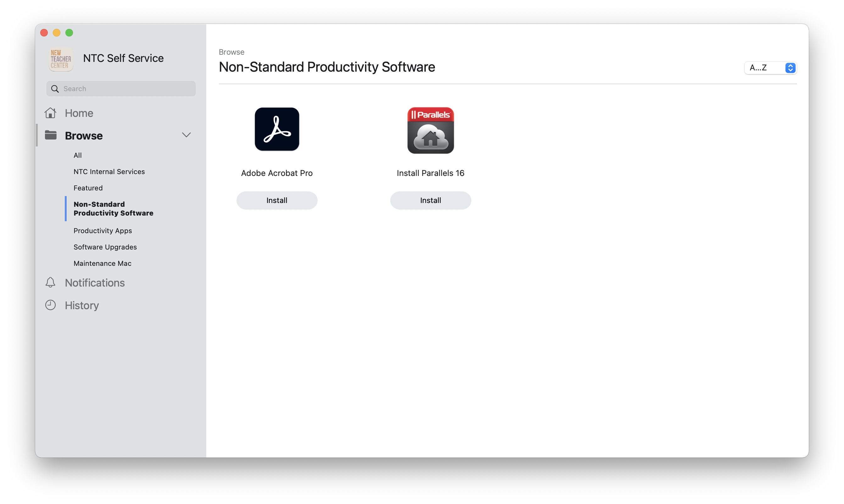This screenshot has width=844, height=504.
Task: Expand the Browse section chevron
Action: 186,134
